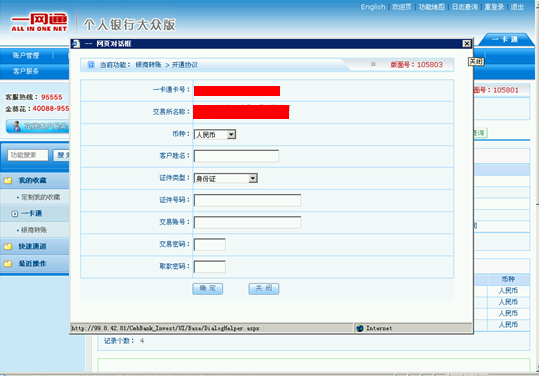Image resolution: width=539 pixels, height=376 pixels.
Task: Click the arrow icon beside 一卡通
Action: point(14,213)
